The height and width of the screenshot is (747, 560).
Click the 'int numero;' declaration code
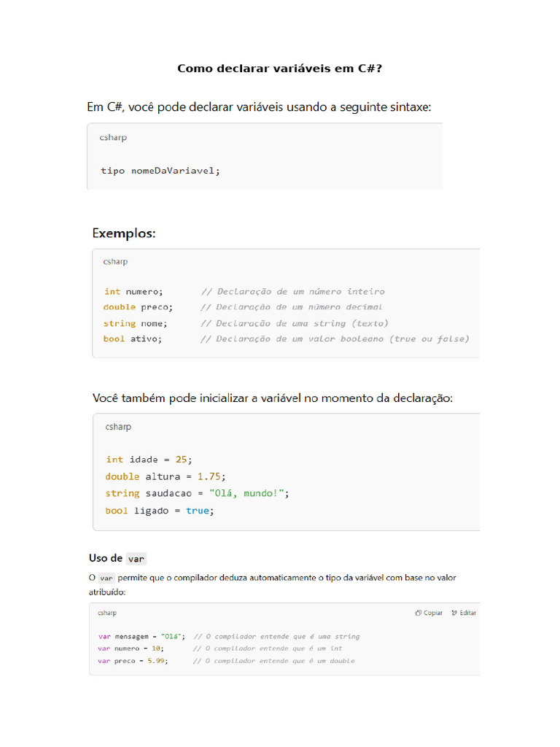click(x=133, y=291)
